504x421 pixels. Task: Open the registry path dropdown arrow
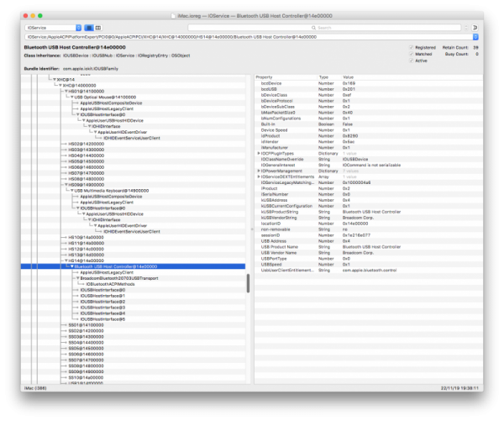tap(475, 37)
